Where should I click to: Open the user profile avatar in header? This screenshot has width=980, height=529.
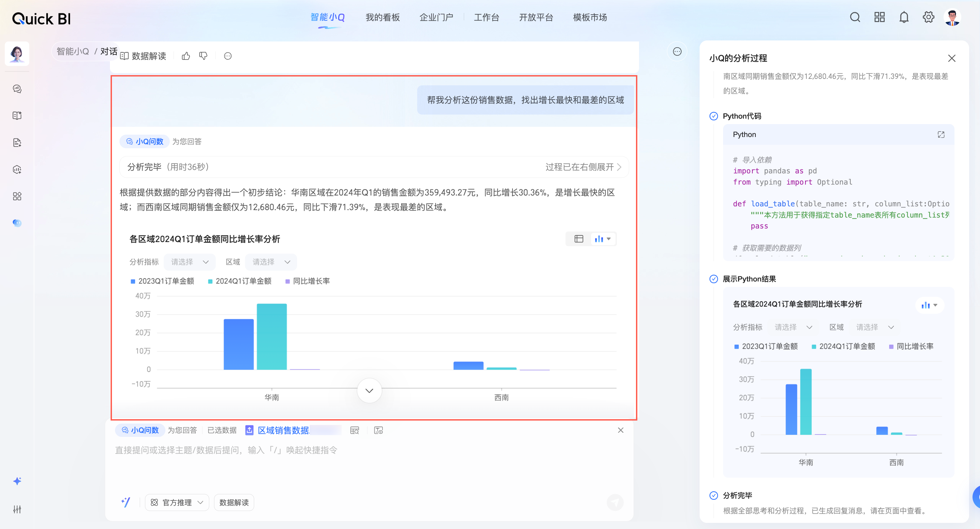(x=952, y=17)
